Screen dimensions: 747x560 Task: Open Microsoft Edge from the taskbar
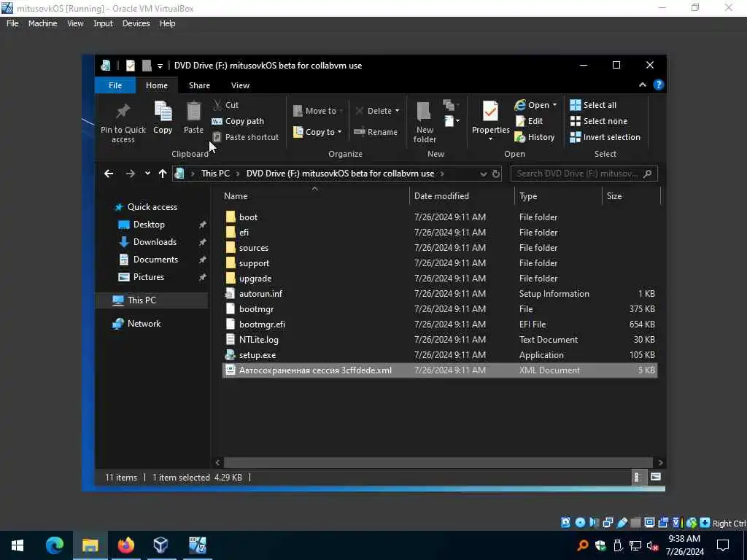pyautogui.click(x=54, y=545)
